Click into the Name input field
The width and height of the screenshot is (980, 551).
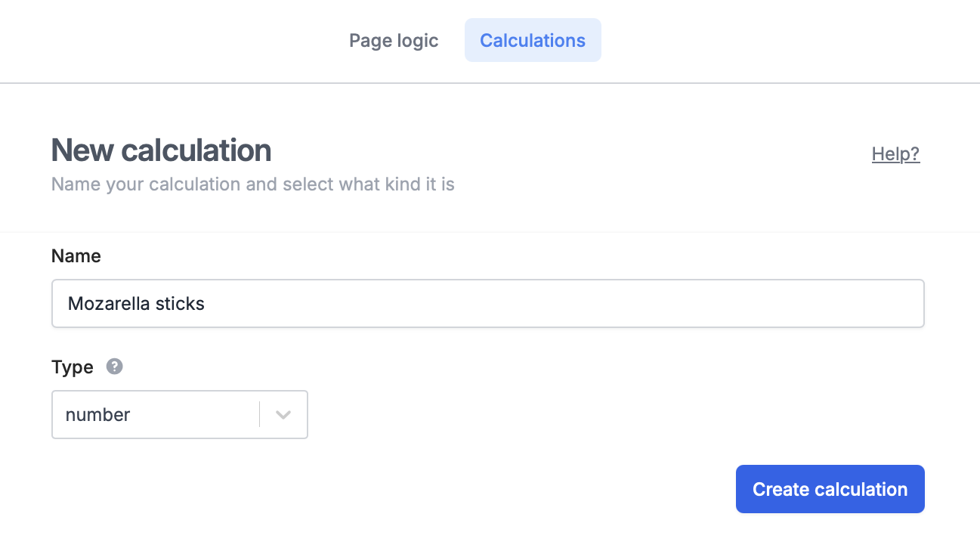coord(487,304)
